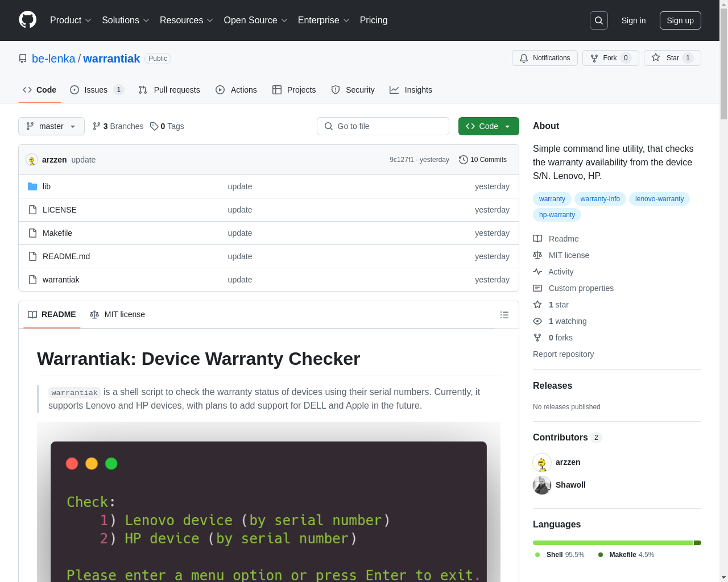Click the Go to file search field
Image resolution: width=728 pixels, height=582 pixels.
(383, 126)
